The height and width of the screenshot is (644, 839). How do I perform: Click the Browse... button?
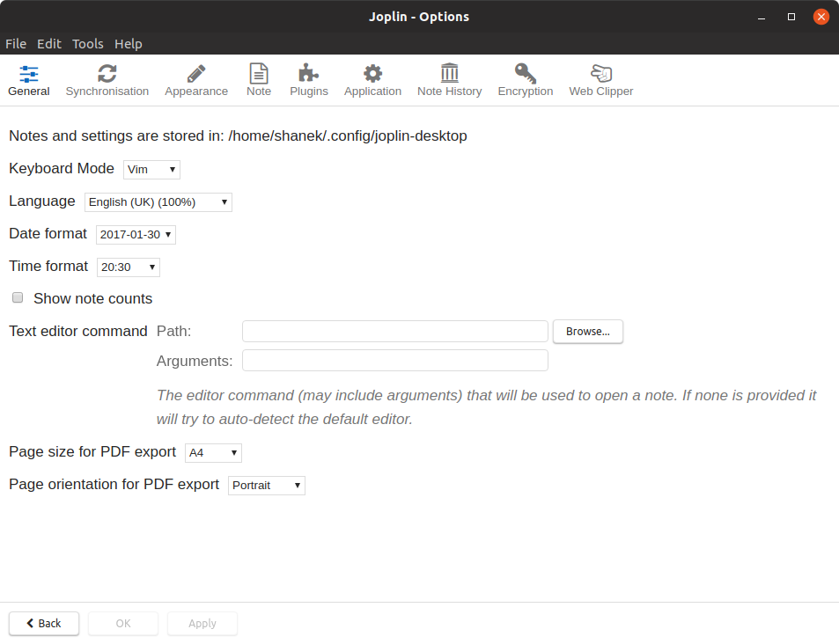click(587, 332)
